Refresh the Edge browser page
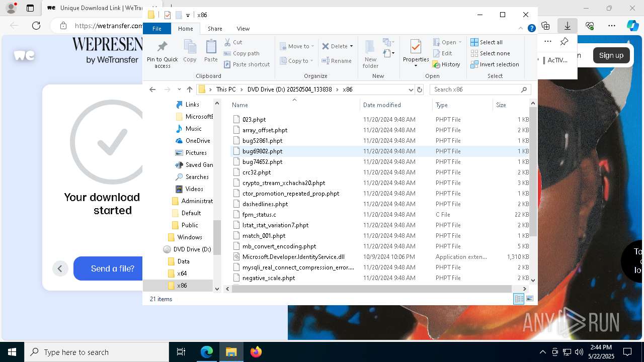644x362 pixels. [x=36, y=26]
